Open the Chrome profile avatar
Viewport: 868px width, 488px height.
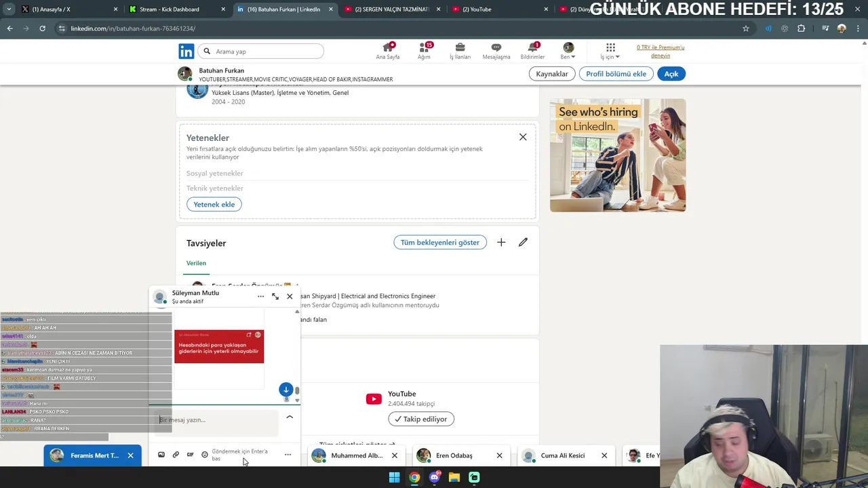pyautogui.click(x=842, y=28)
